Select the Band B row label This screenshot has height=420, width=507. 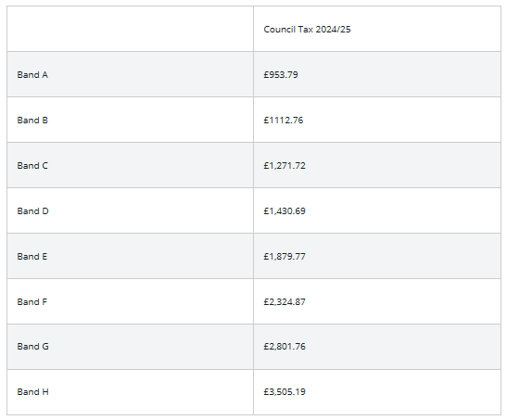click(32, 121)
